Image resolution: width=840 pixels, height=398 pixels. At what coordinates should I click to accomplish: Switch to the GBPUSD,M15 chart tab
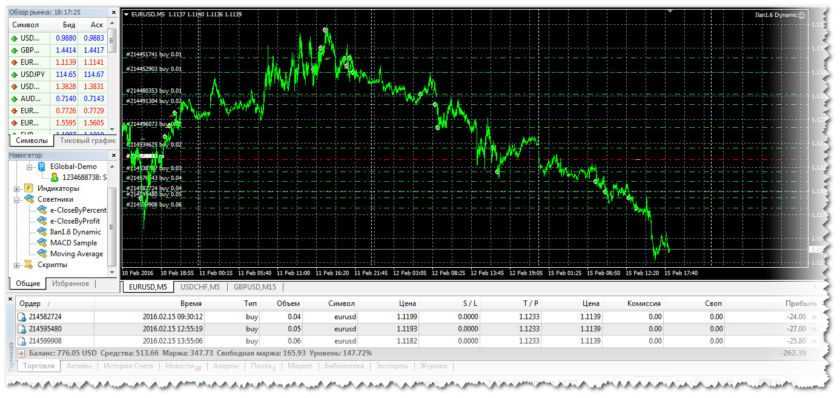252,287
